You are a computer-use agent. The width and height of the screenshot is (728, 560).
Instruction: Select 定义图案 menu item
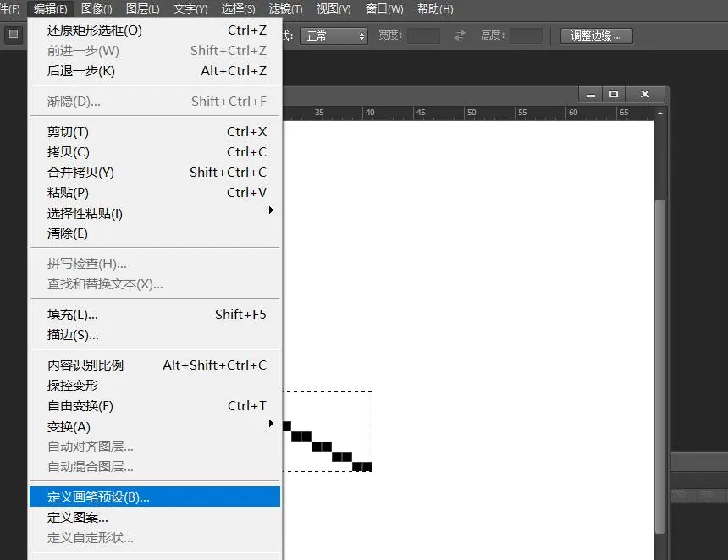155,518
